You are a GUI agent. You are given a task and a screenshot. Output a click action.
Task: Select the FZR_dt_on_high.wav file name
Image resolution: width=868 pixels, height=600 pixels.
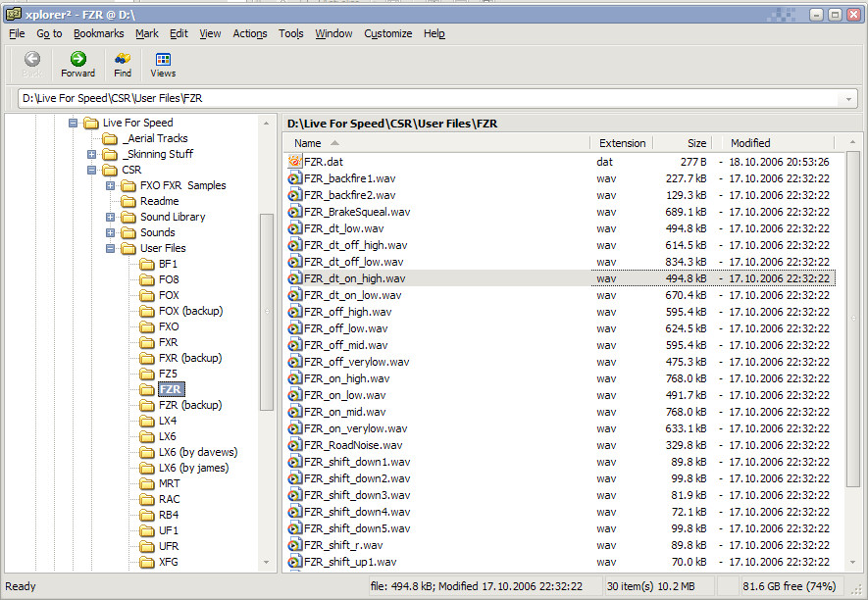coord(354,278)
